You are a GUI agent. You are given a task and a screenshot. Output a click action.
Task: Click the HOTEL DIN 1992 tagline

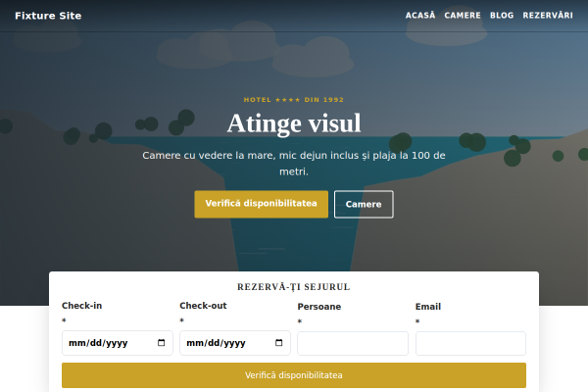(294, 99)
